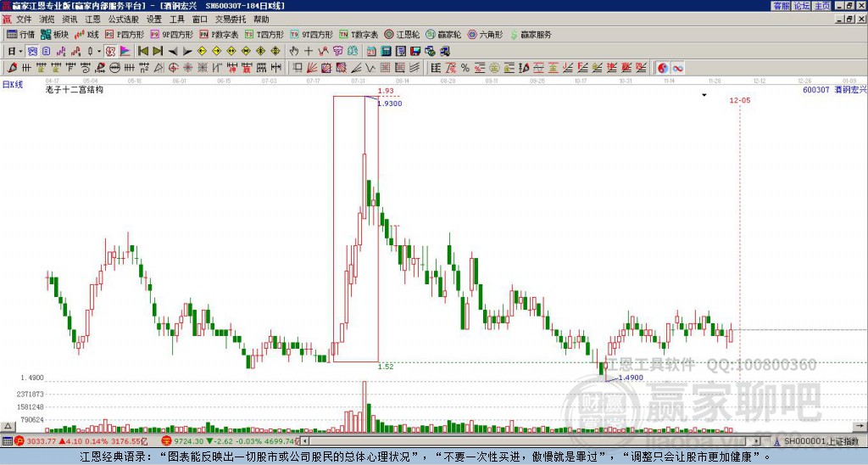868x465 pixels.
Task: Toggle the 权 rights adjustment button
Action: click(110, 52)
